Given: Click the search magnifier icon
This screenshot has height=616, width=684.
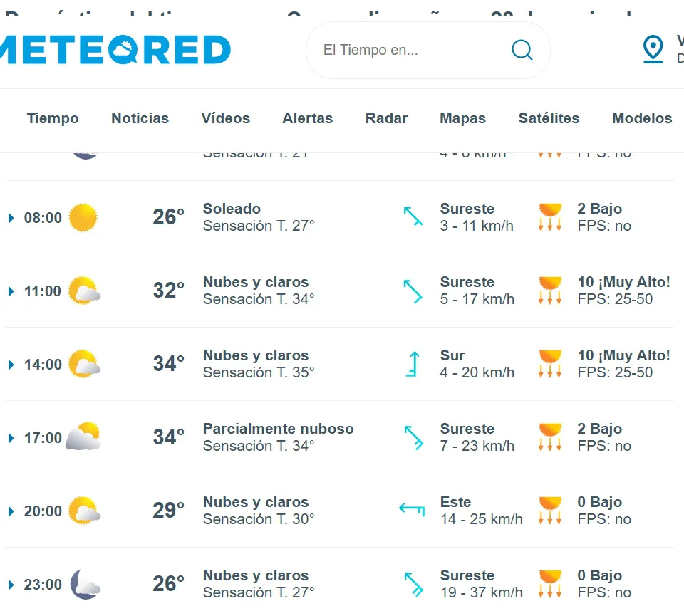Looking at the screenshot, I should (522, 50).
